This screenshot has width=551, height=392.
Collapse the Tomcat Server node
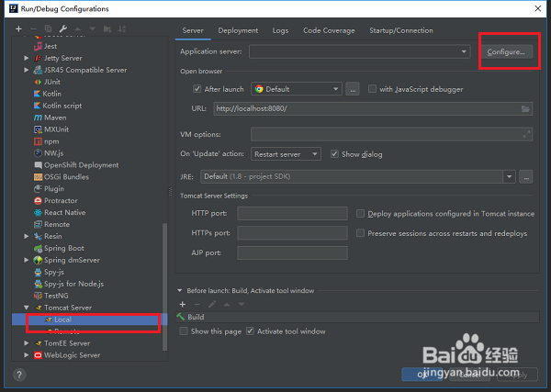click(x=27, y=308)
